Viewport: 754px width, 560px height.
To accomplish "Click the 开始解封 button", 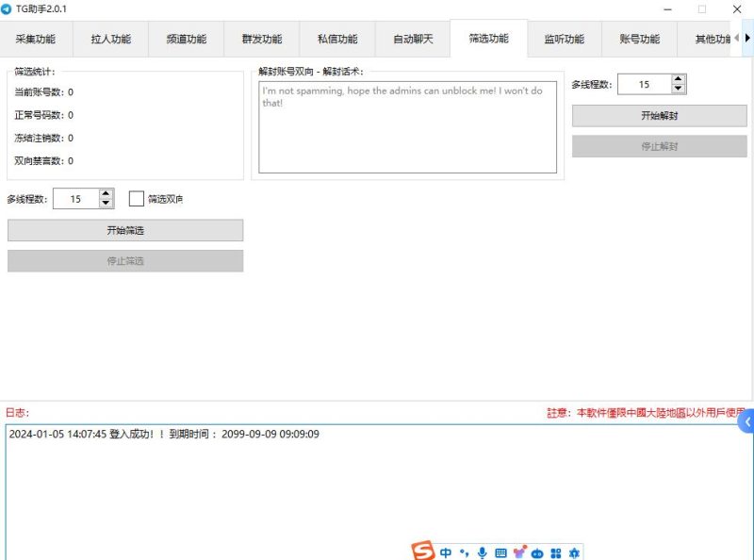I will tap(657, 117).
